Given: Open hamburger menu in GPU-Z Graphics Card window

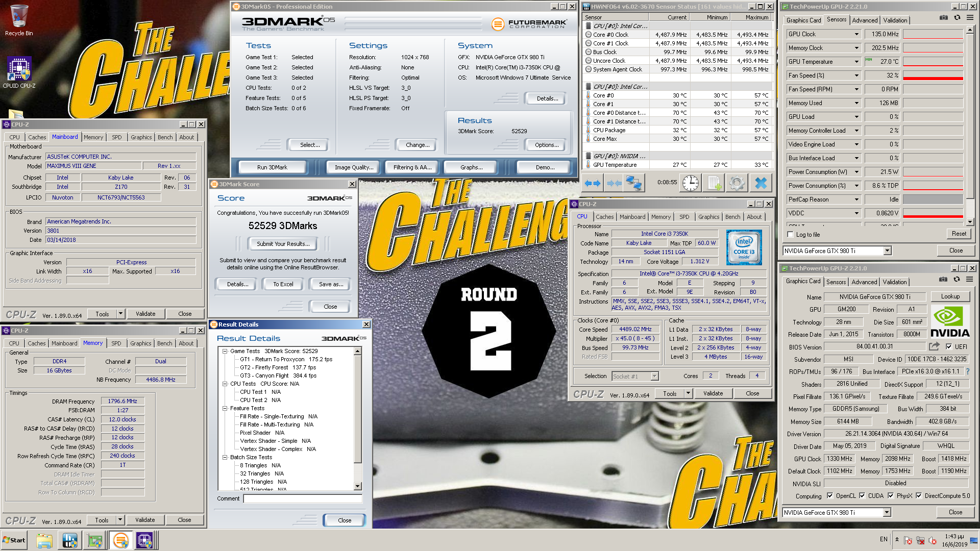Looking at the screenshot, I should (969, 280).
